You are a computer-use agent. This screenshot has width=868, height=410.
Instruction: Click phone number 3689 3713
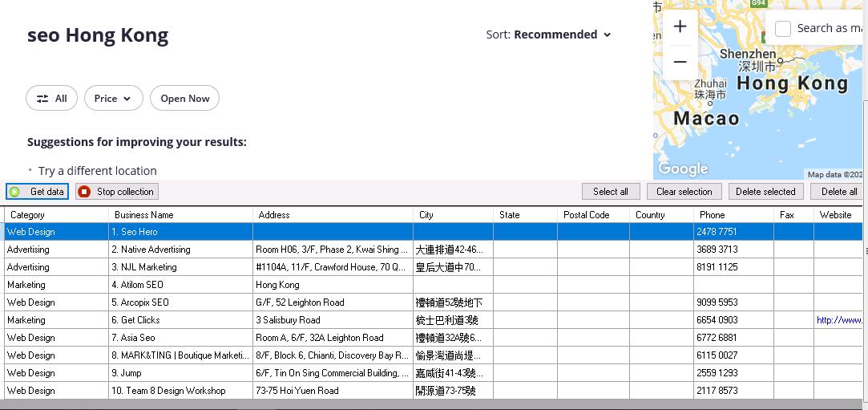[717, 250]
